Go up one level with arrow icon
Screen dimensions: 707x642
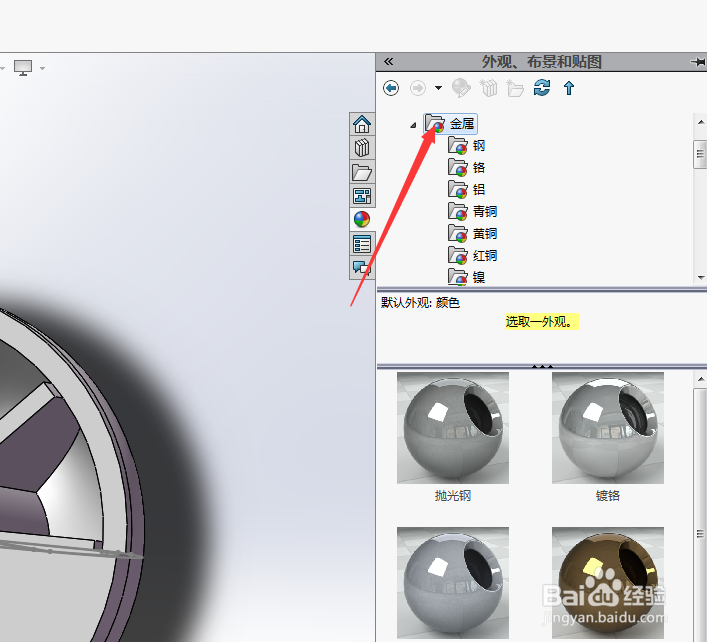click(569, 88)
